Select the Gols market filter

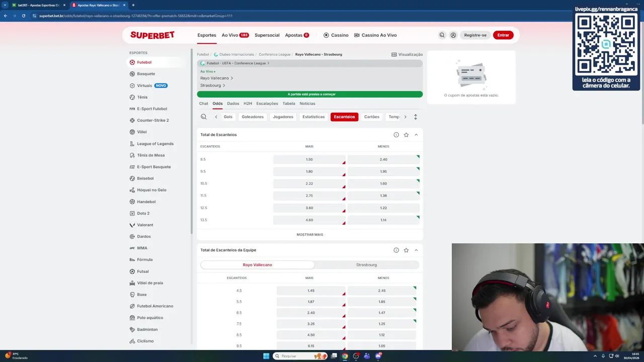228,117
